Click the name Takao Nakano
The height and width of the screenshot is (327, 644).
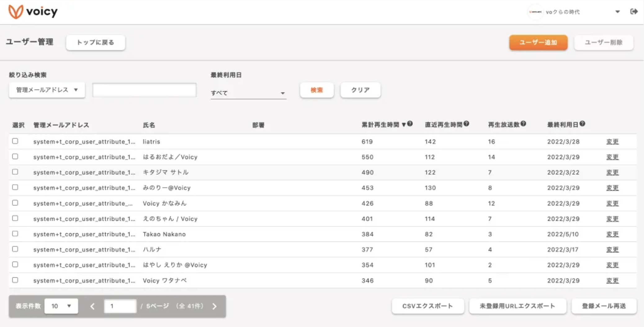coord(164,234)
